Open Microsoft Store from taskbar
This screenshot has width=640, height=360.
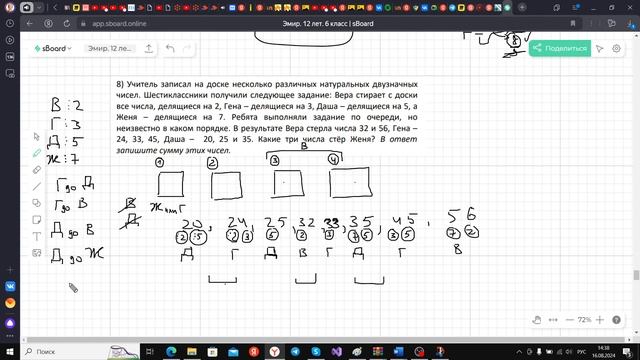[212, 351]
